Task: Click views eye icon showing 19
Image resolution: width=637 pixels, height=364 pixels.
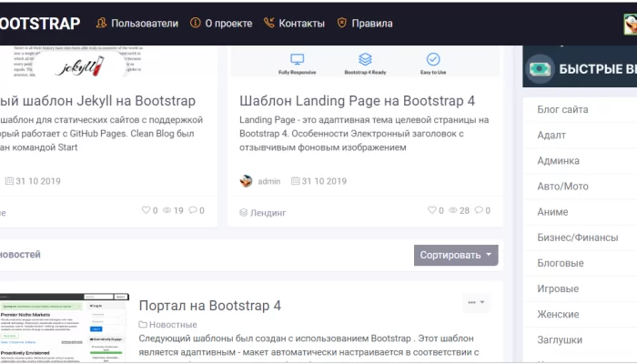Action: (x=167, y=210)
